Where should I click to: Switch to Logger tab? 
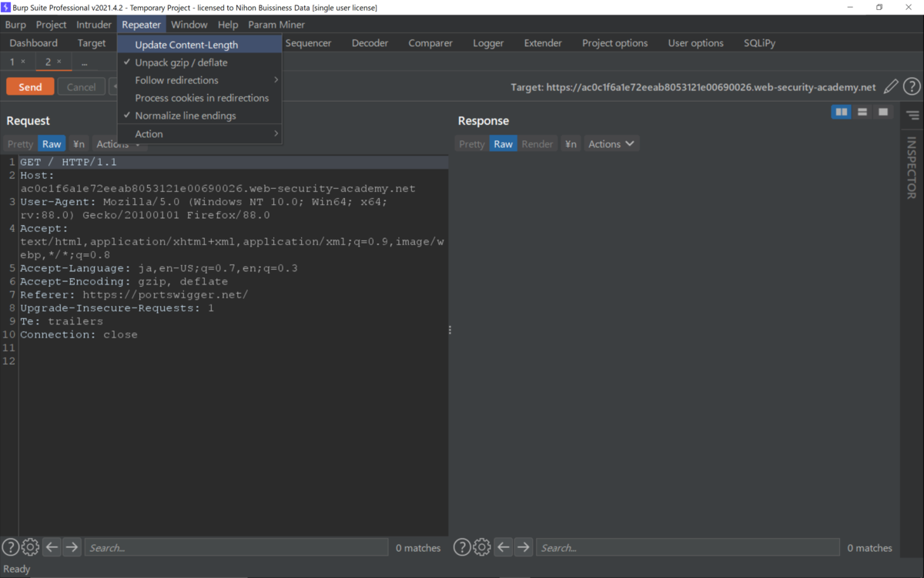point(488,43)
